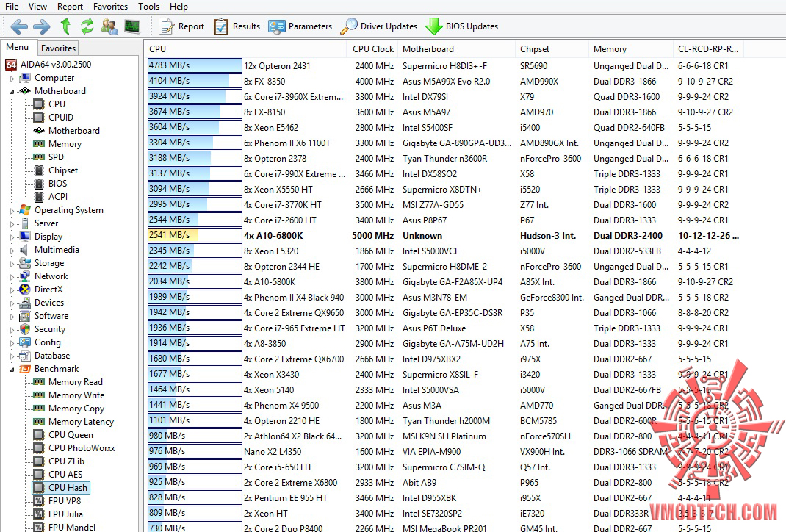Expand the Storage tree node

tap(12, 263)
